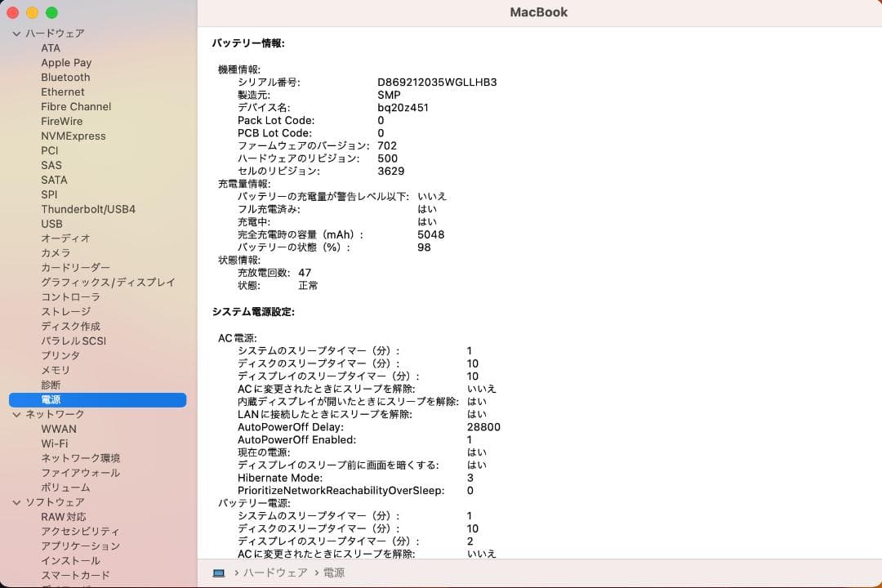Open the ハードウェア breadcrumb link at the bottom
The image size is (882, 588).
coord(275,572)
